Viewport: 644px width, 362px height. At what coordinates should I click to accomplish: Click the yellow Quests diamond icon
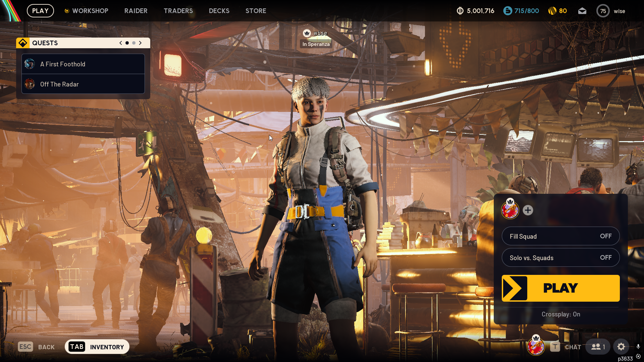pos(23,43)
